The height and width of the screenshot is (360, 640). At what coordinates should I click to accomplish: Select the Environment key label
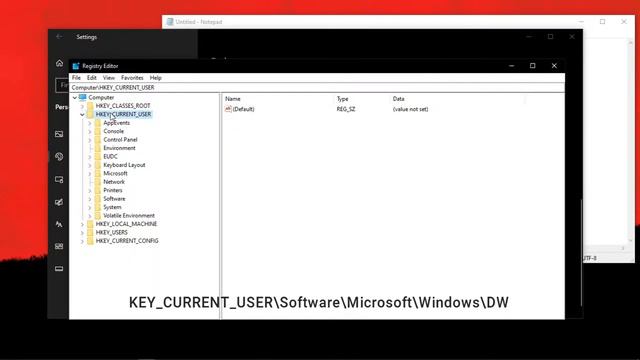click(119, 148)
